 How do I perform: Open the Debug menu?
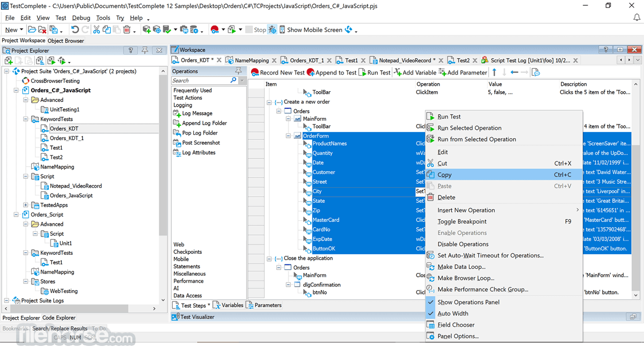(81, 18)
